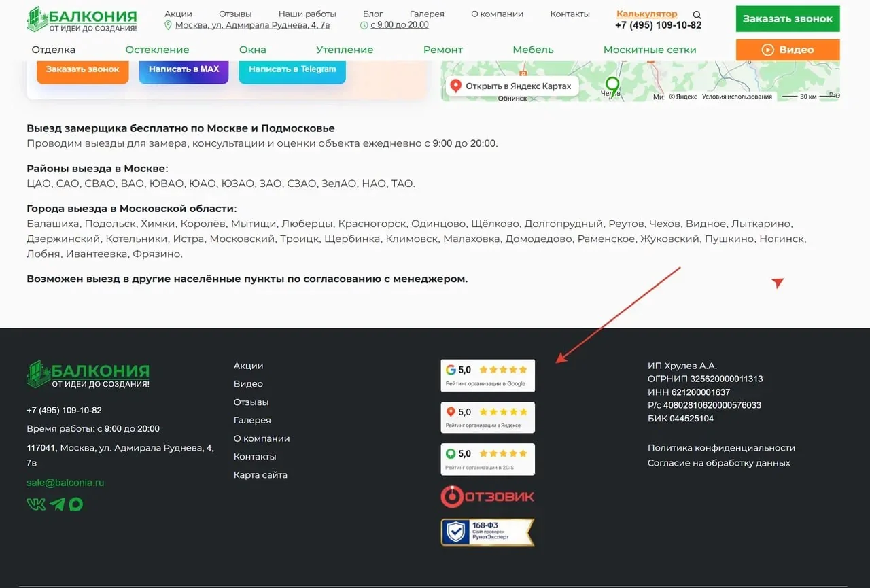The image size is (870, 588).
Task: Open Галерея in the top navigation
Action: [427, 14]
